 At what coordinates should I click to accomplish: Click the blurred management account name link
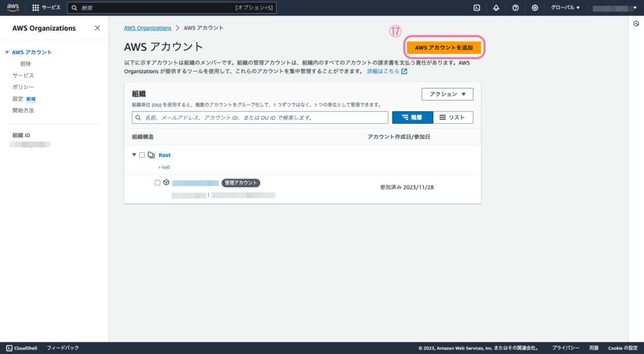pyautogui.click(x=195, y=183)
